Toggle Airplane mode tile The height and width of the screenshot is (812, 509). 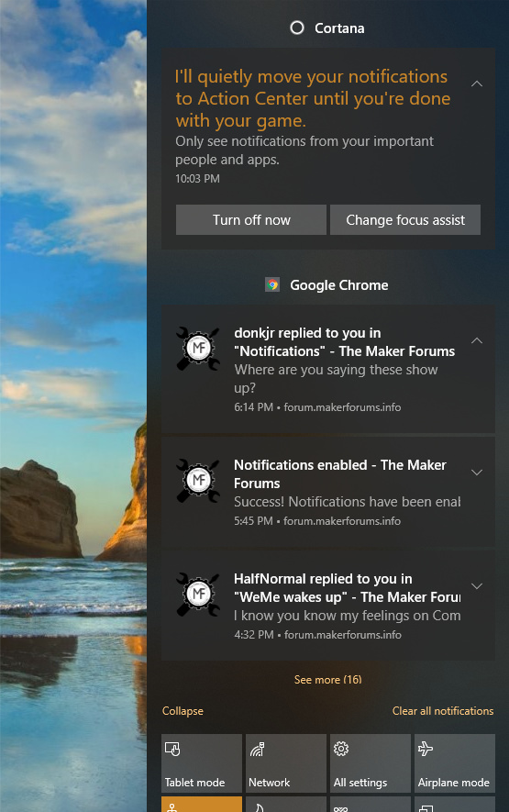(x=455, y=763)
